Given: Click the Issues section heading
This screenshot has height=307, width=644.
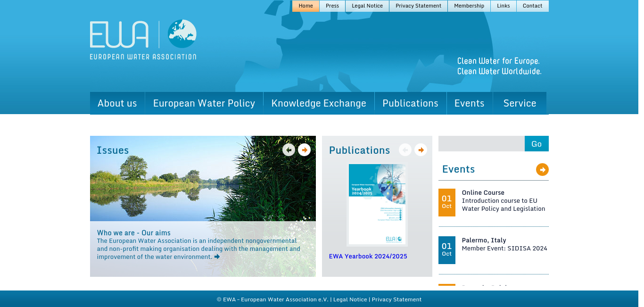Looking at the screenshot, I should (x=113, y=150).
